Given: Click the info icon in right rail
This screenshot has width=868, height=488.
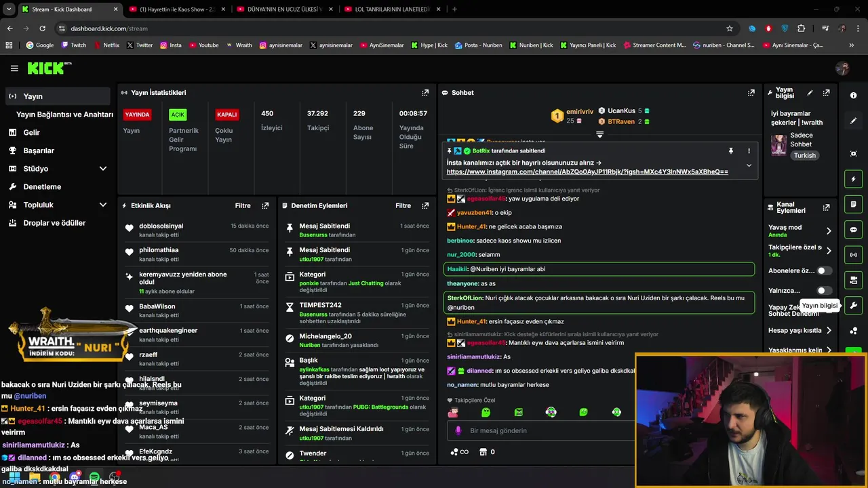Looking at the screenshot, I should pyautogui.click(x=853, y=96).
